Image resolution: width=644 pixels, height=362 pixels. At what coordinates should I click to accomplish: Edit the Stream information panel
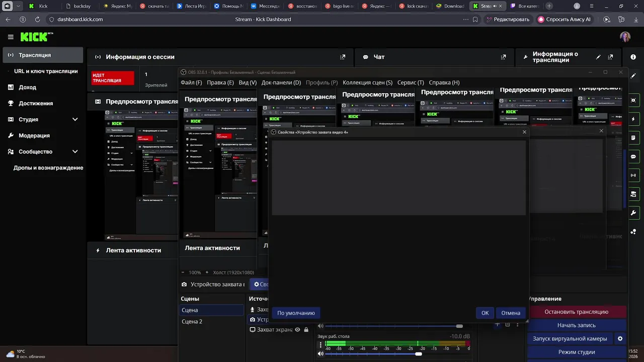click(x=598, y=57)
